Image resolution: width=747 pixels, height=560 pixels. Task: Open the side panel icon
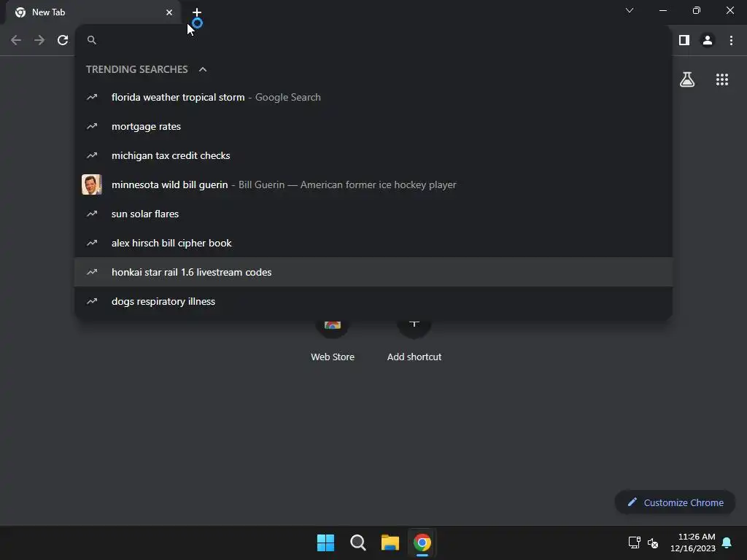684,40
